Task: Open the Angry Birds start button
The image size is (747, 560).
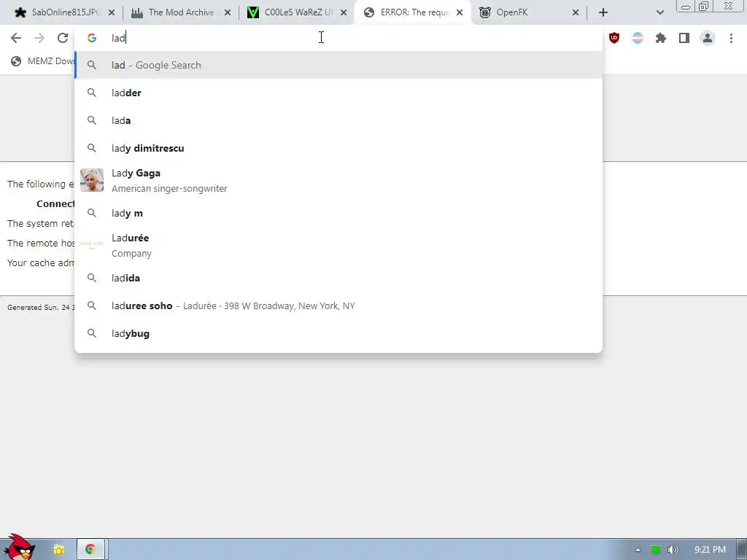Action: 19,548
